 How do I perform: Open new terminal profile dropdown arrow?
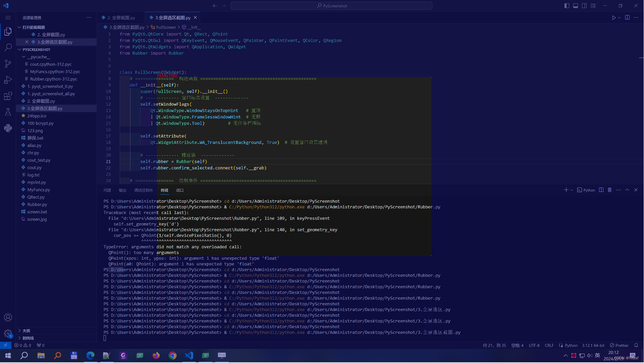pos(572,190)
